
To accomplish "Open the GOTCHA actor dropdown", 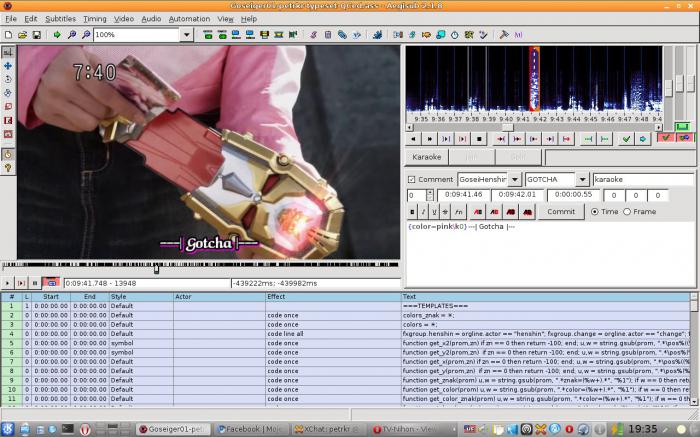I will tap(582, 179).
